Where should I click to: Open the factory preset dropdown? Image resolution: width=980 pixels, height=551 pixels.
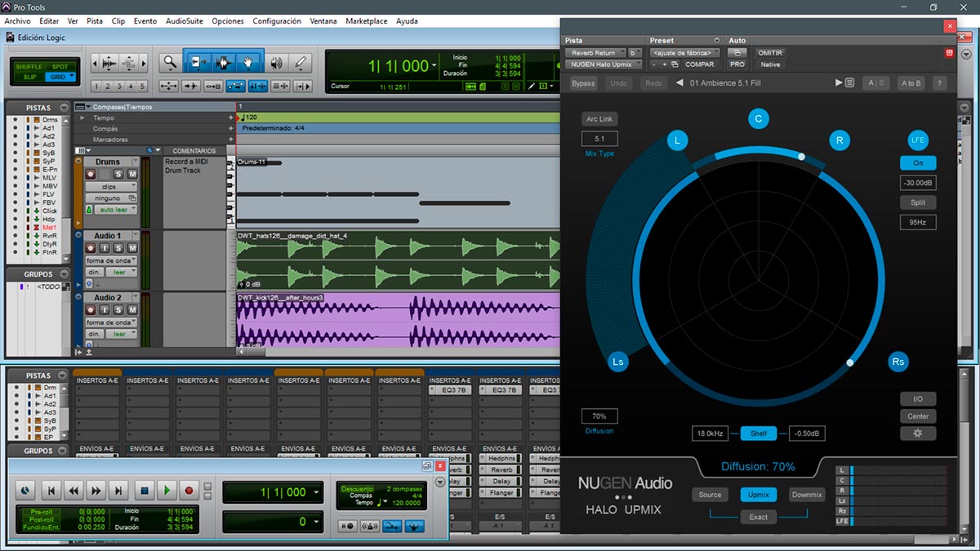[684, 53]
